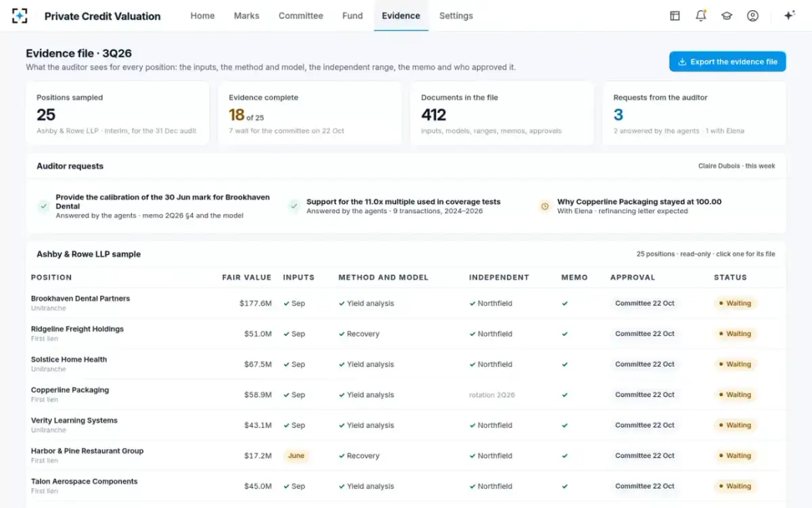Click the green check beside 11.0x multiple request
Screen dimensions: 812x508
click(294, 206)
